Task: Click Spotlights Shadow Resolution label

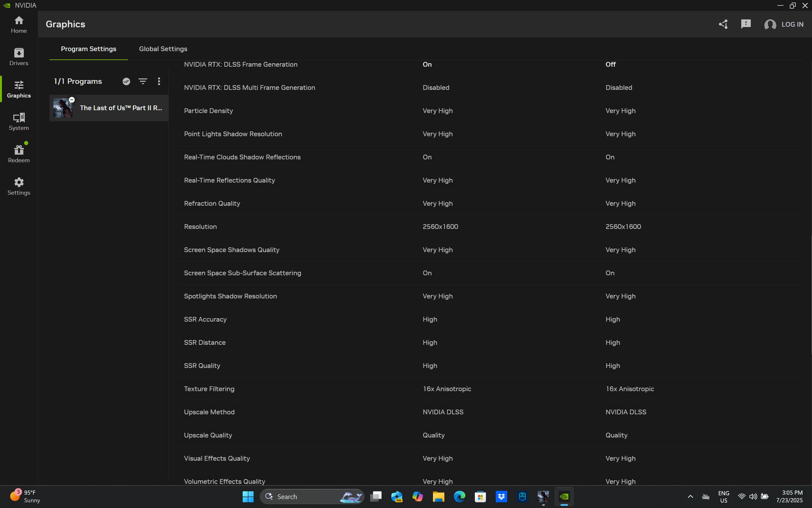Action: pyautogui.click(x=230, y=296)
